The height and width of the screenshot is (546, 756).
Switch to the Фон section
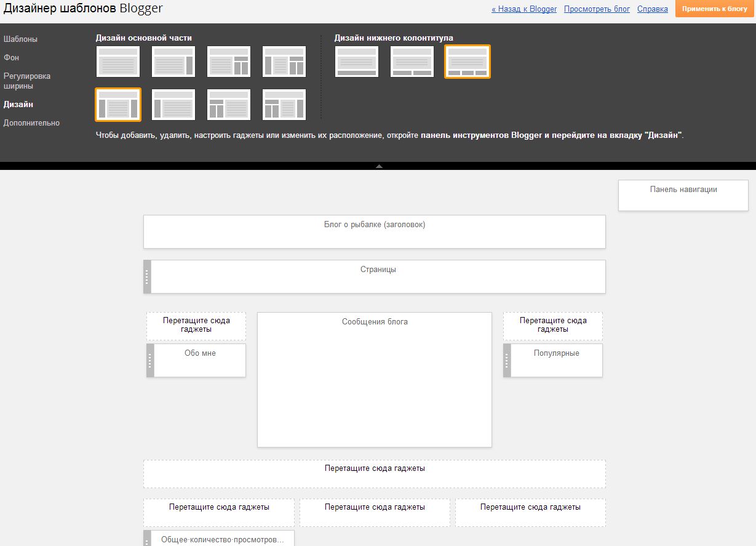(x=11, y=57)
